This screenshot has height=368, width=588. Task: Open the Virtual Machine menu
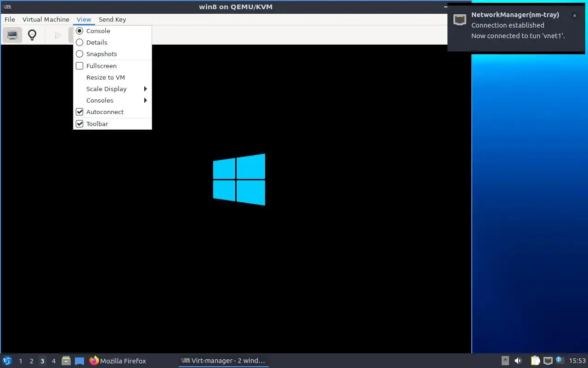[46, 19]
